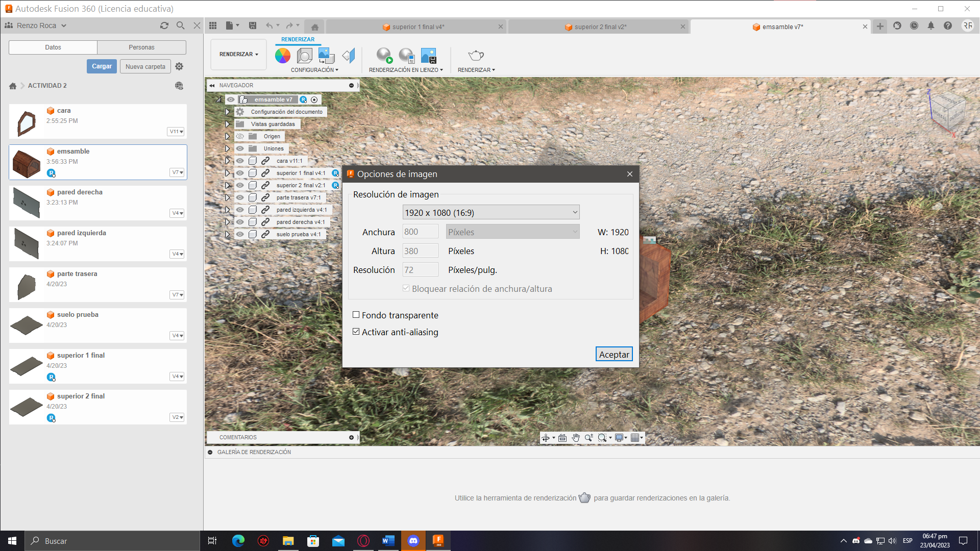Open the RENDERIZAR workspace dropdown
The image size is (980, 551).
pos(238,54)
